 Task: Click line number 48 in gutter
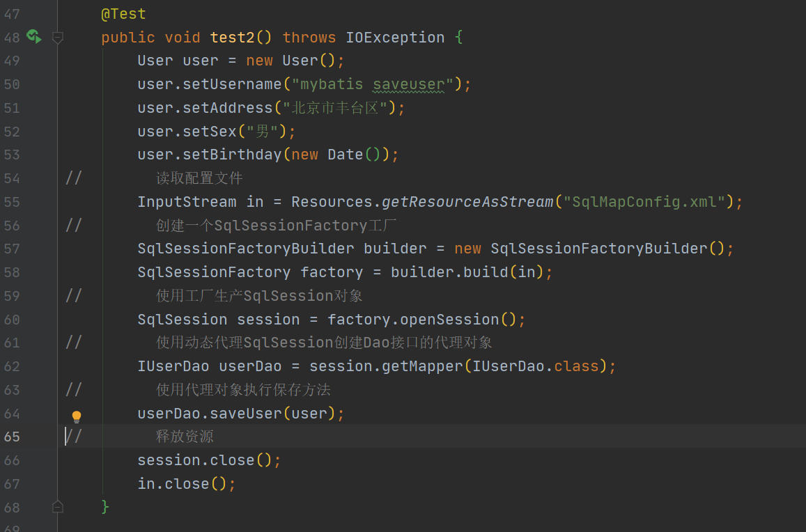point(12,38)
